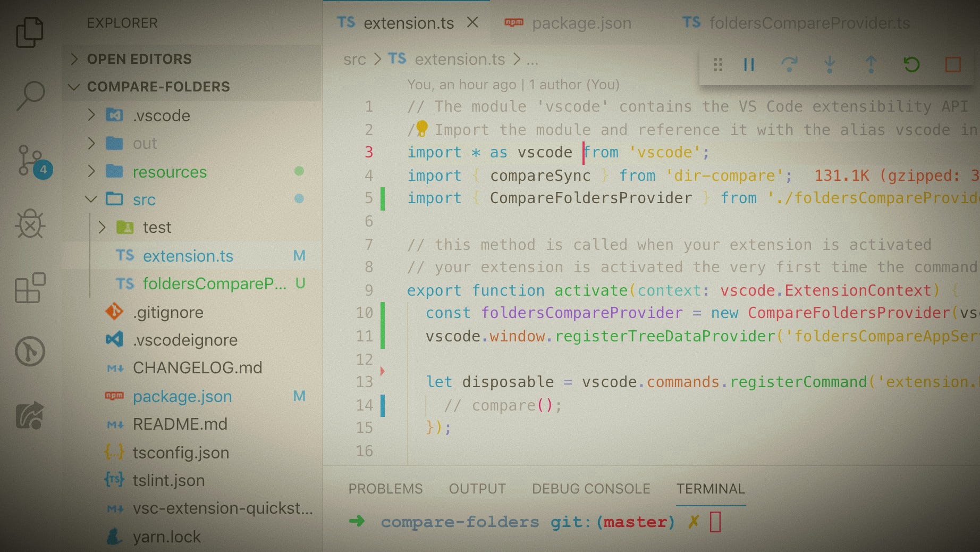Expand the out folder
Viewport: 980px width, 552px height.
91,143
